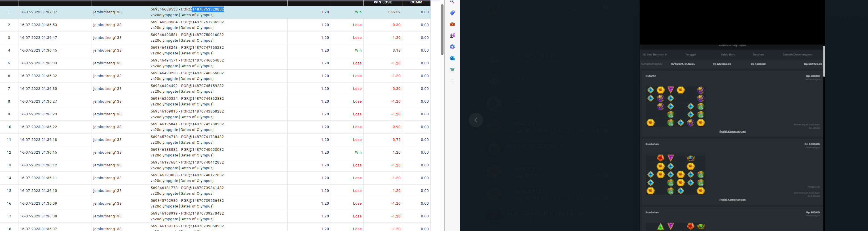Select row with ID 569346181778
The width and height of the screenshot is (868, 231).
tap(215, 190)
